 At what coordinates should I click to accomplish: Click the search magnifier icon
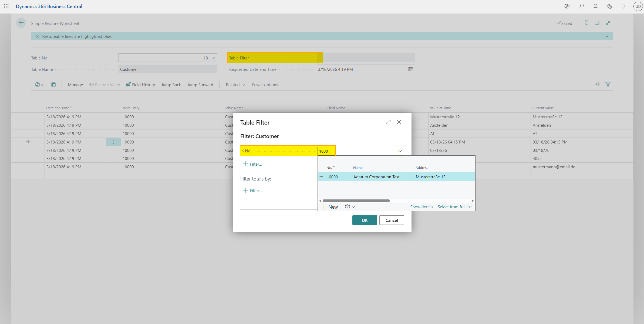click(581, 6)
